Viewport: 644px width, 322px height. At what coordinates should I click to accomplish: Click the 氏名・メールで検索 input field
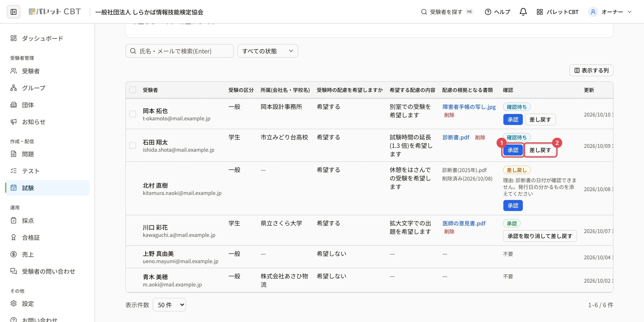point(179,51)
